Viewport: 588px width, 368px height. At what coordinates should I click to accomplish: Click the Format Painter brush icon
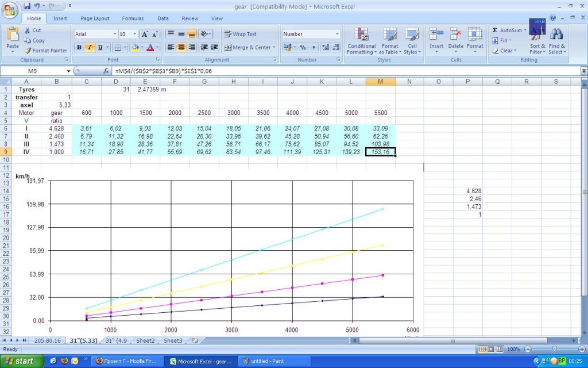coord(28,51)
